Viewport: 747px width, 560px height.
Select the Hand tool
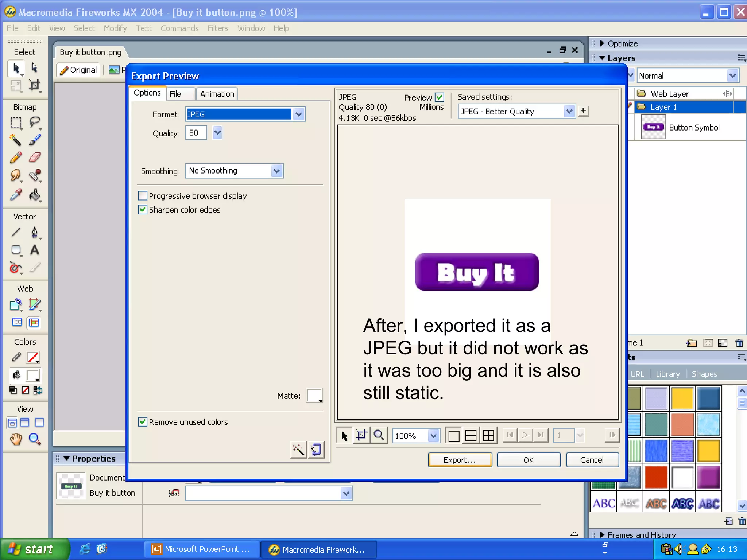(x=16, y=439)
